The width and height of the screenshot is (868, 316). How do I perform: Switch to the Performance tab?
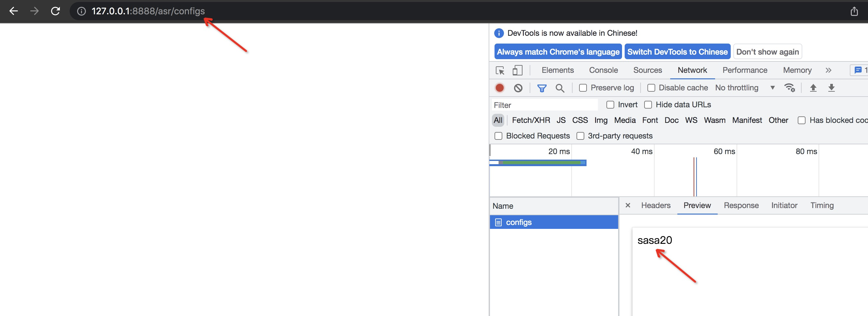pyautogui.click(x=745, y=70)
